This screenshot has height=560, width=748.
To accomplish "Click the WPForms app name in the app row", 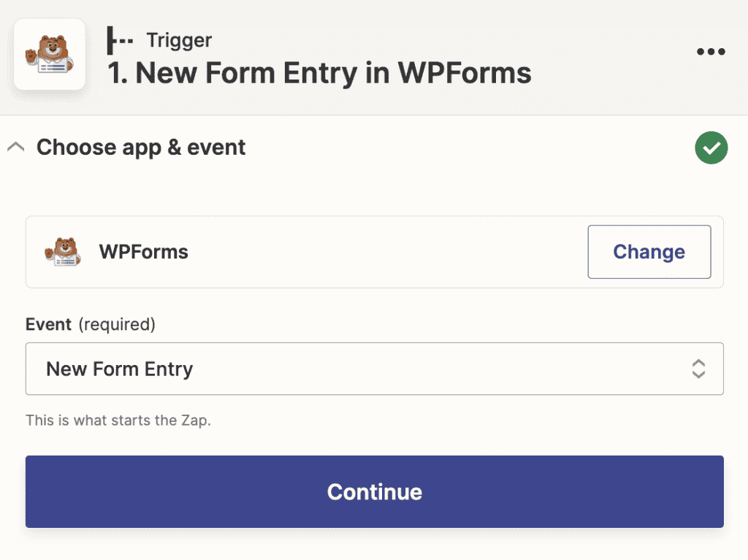I will tap(144, 252).
